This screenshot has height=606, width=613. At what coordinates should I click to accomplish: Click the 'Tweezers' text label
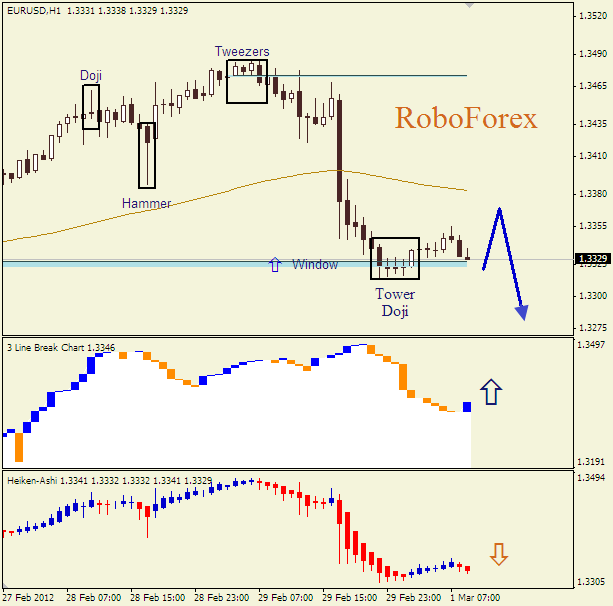(242, 51)
